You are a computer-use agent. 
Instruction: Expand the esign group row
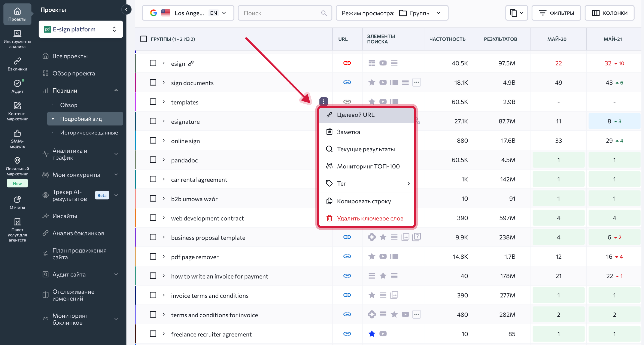[x=164, y=63]
